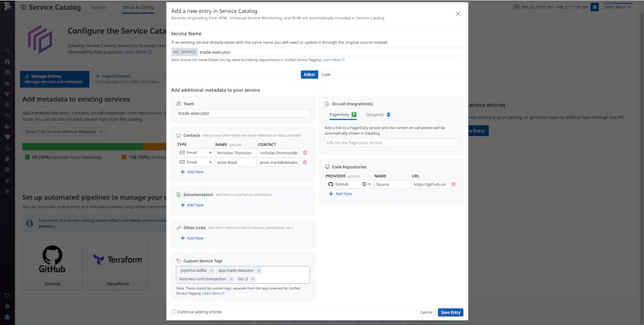Viewport: 644px width, 325px height.
Task: Click the Service Catalog icon beside the page title
Action: point(23,8)
